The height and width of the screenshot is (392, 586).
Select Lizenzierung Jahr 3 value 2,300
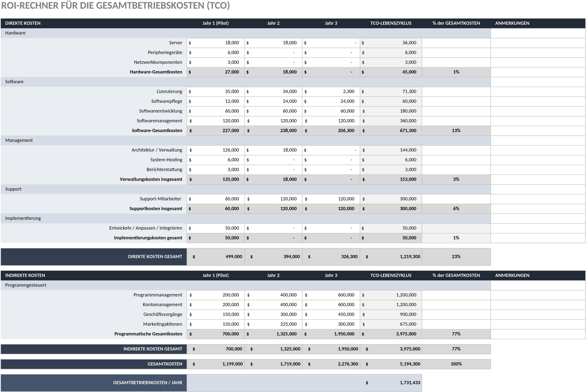pyautogui.click(x=331, y=92)
